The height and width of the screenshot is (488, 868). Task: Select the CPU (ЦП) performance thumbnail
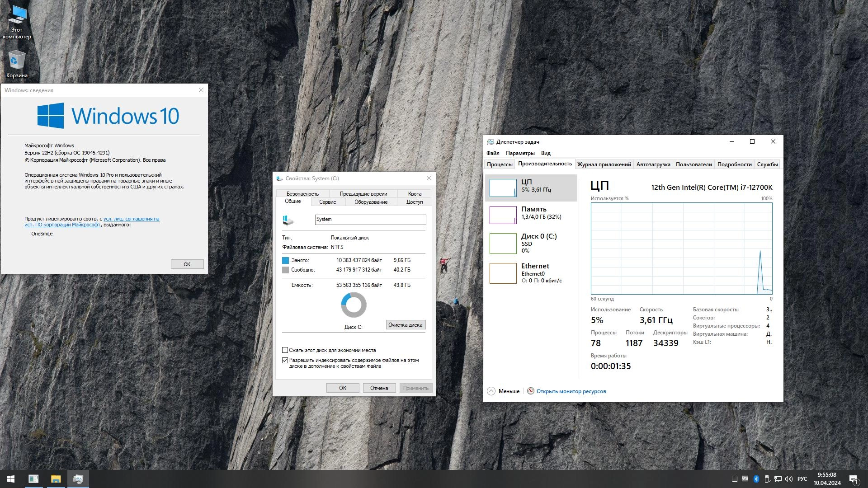click(x=503, y=188)
